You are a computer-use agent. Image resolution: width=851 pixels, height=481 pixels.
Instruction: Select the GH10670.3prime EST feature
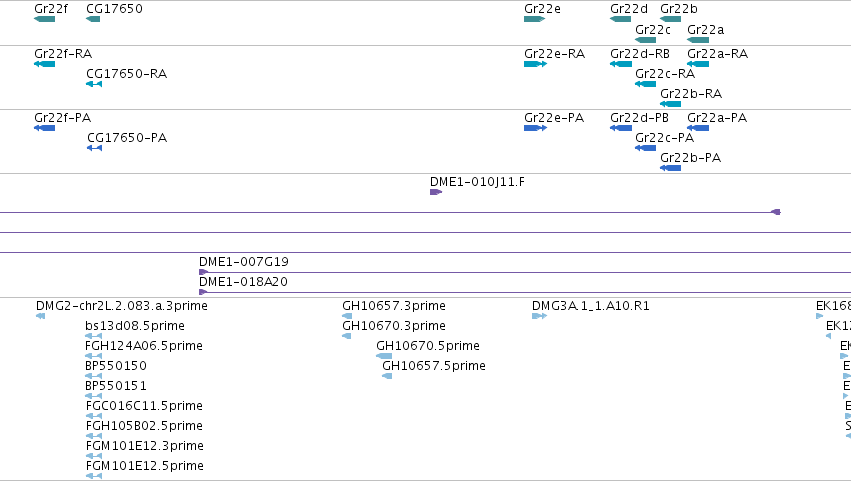pos(346,336)
